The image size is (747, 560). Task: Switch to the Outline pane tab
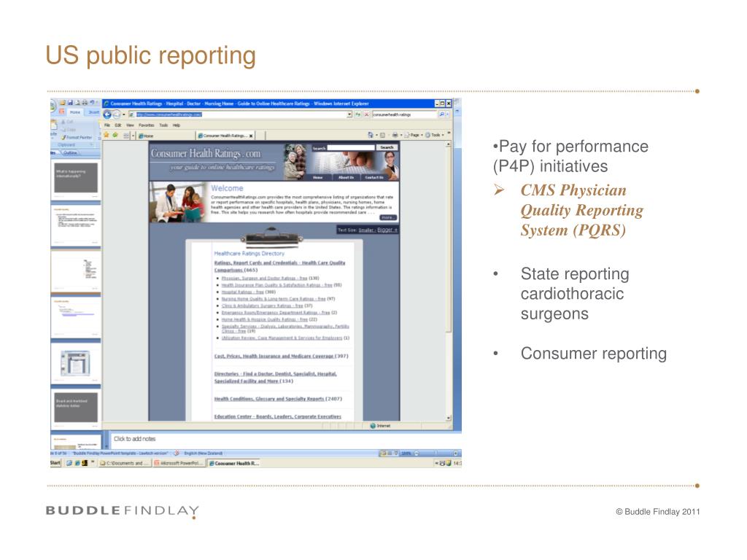pos(70,153)
